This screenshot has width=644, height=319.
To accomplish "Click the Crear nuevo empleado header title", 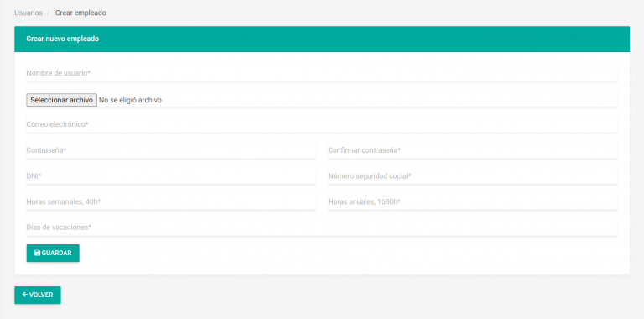I will tap(62, 39).
